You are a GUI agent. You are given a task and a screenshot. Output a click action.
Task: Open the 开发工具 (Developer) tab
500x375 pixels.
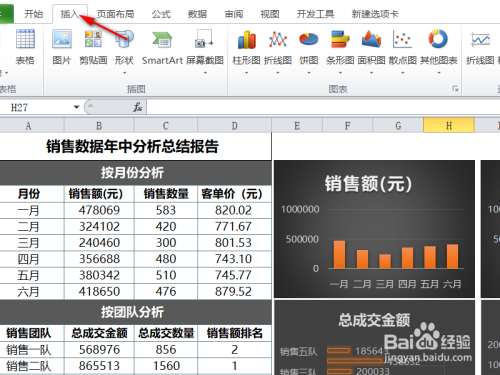(x=315, y=14)
